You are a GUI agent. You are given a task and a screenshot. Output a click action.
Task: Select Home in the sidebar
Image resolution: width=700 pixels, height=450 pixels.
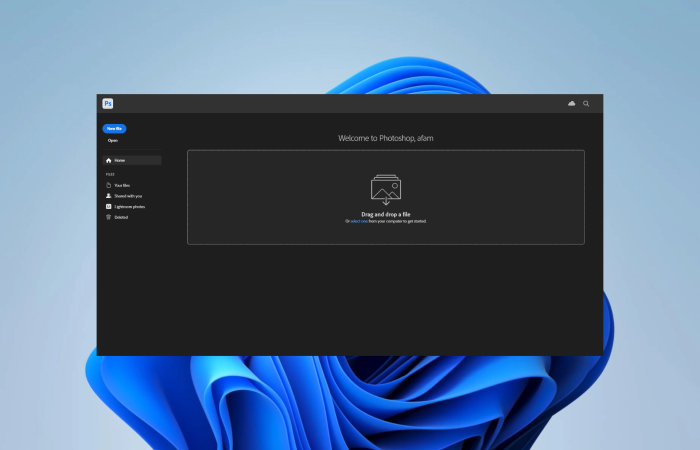tap(132, 160)
